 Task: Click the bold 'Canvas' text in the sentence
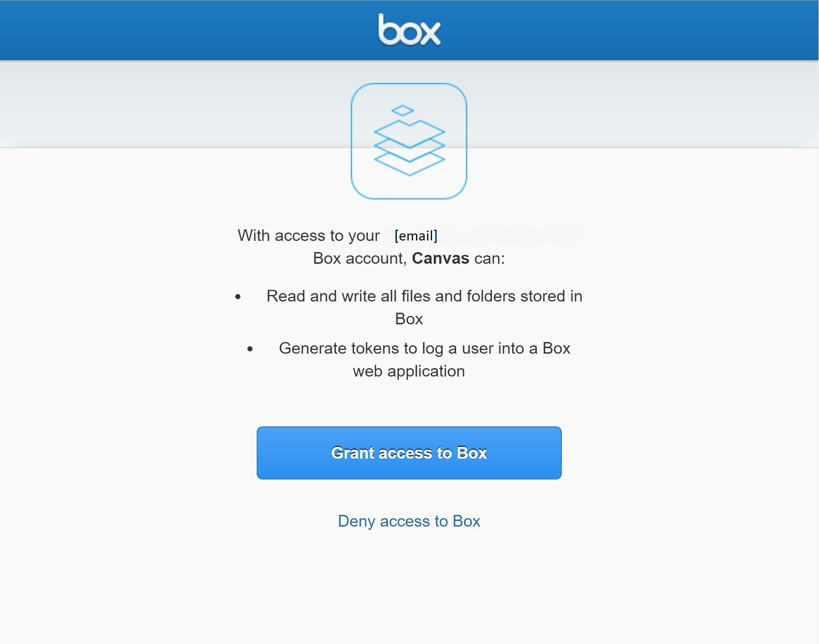point(441,259)
